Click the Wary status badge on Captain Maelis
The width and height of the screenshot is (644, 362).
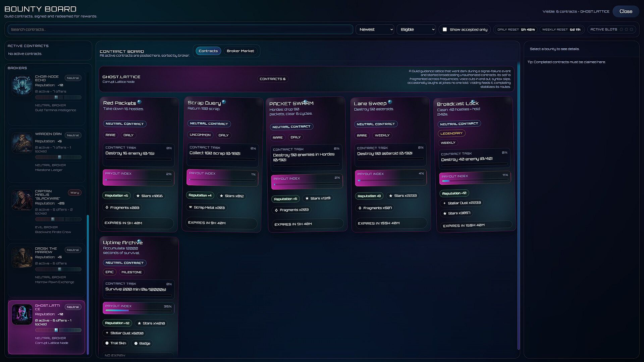74,193
